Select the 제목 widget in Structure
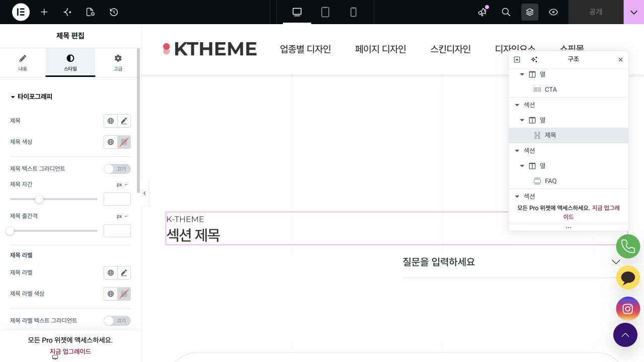The height and width of the screenshot is (362, 644). (569, 135)
